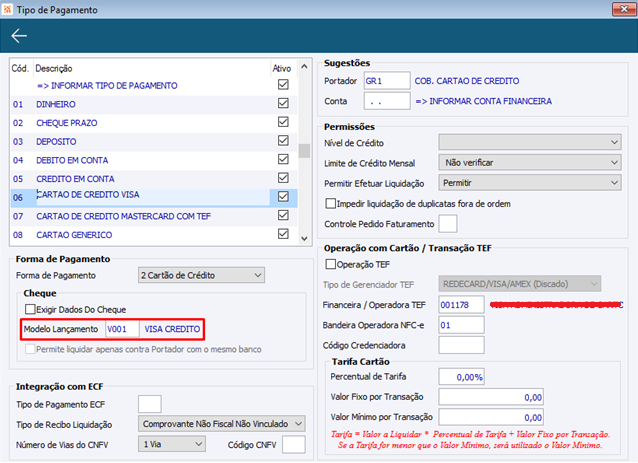The width and height of the screenshot is (638, 463).
Task: Toggle Ativo checkbox for DINHEIRO
Action: 283,103
